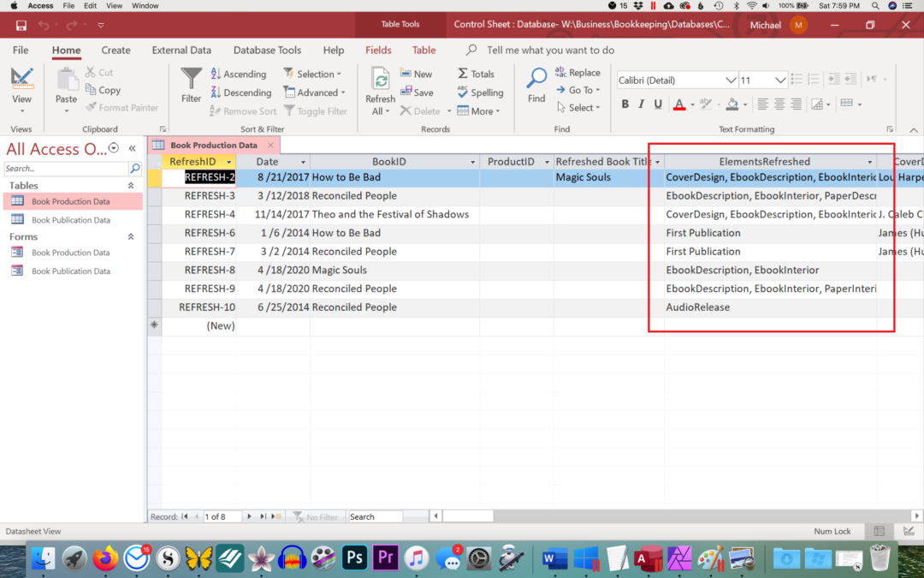
Task: Click Replace in Find group
Action: [x=577, y=73]
